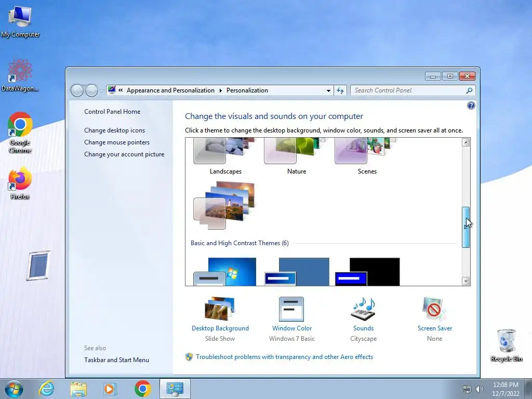Image resolution: width=532 pixels, height=399 pixels.
Task: Select the Firefox desktop shortcut
Action: [20, 183]
